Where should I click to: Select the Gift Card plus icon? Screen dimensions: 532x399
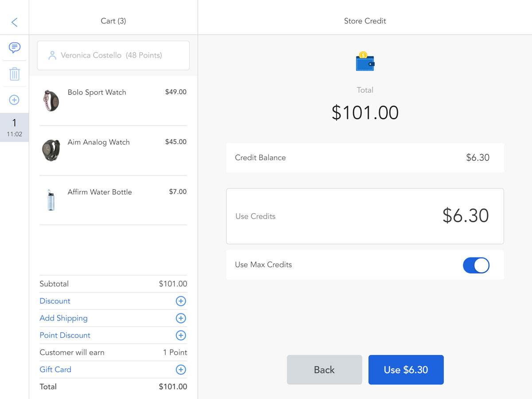(x=180, y=370)
